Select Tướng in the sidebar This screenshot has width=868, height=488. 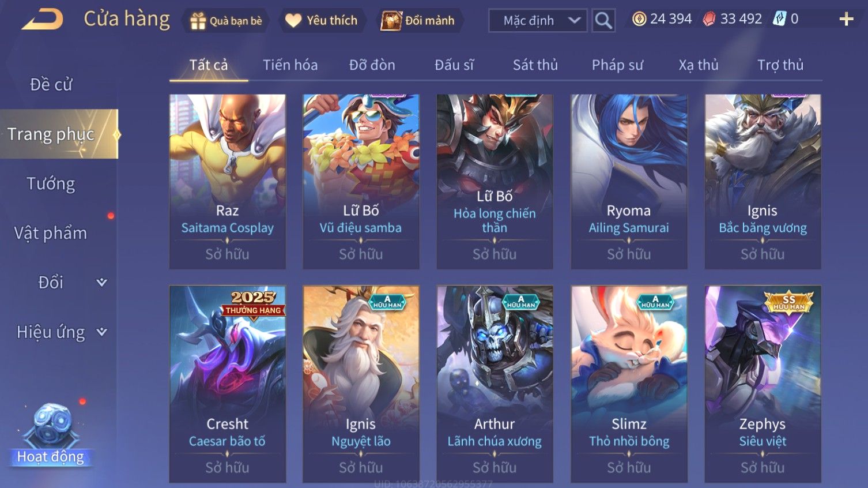(x=51, y=183)
